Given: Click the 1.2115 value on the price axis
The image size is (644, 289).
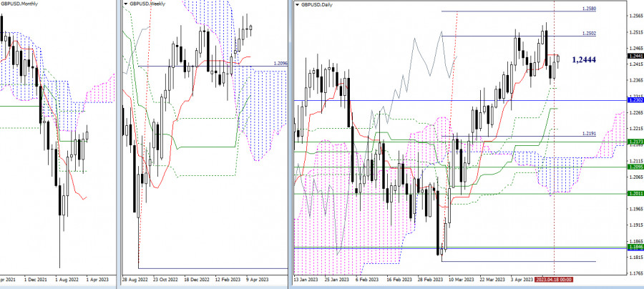Looking at the screenshot, I should 636,160.
